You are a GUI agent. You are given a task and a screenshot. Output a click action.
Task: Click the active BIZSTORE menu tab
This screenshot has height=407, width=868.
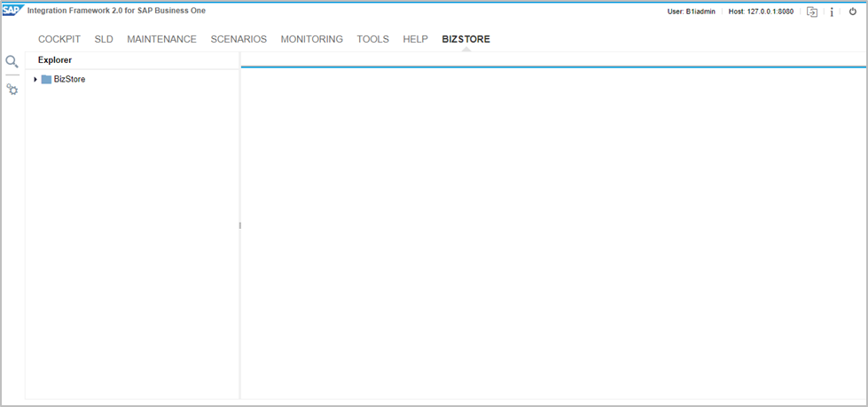click(x=465, y=39)
